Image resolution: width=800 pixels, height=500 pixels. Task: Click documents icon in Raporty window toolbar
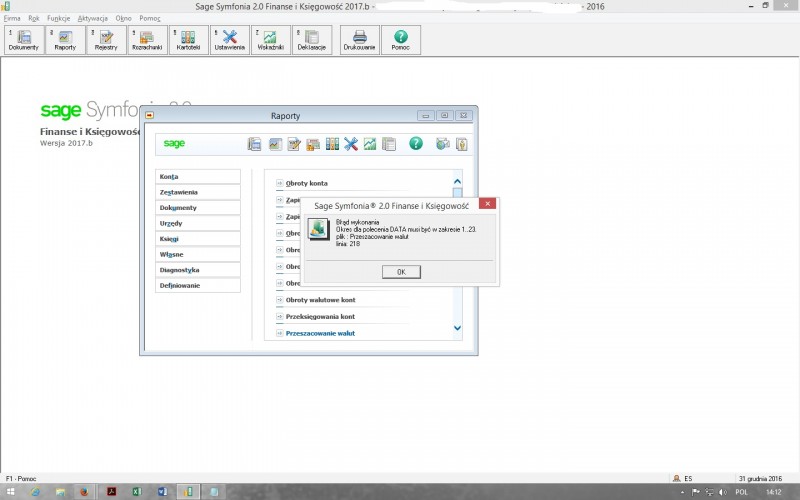point(254,144)
